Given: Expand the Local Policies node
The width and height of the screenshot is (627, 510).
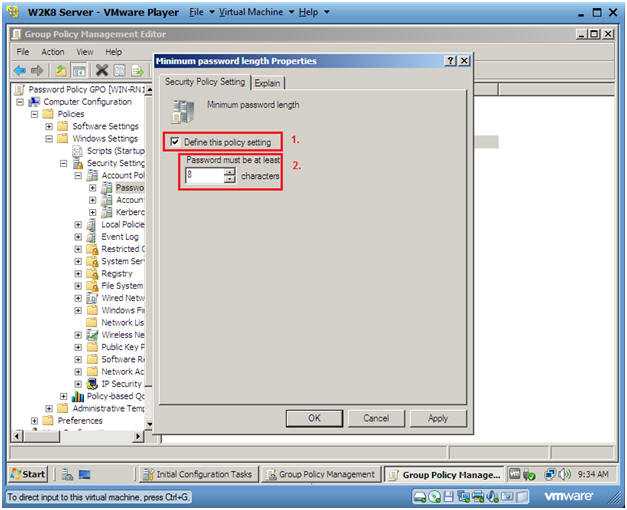Looking at the screenshot, I should tap(78, 225).
